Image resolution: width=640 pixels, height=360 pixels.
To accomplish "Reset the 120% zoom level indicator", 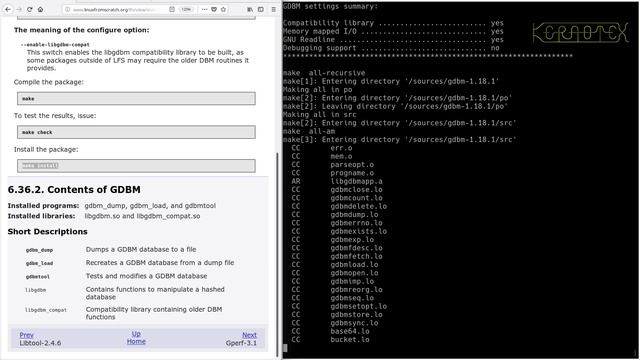I will pyautogui.click(x=186, y=9).
